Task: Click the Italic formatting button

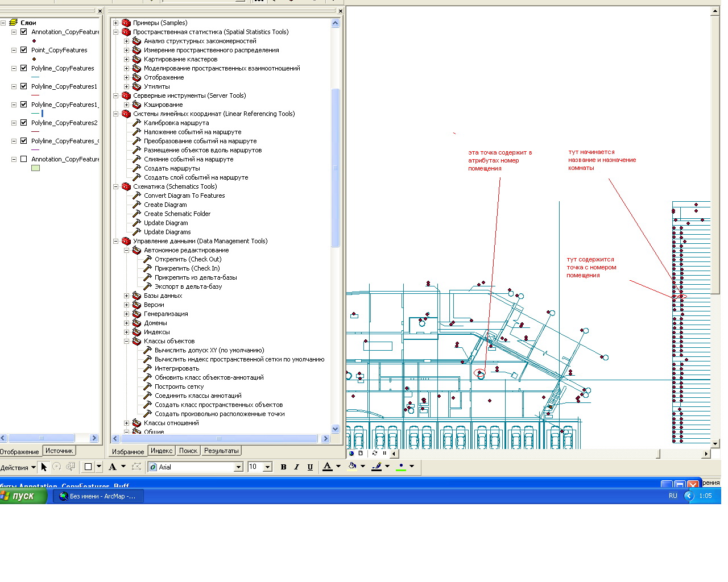Action: pos(296,467)
